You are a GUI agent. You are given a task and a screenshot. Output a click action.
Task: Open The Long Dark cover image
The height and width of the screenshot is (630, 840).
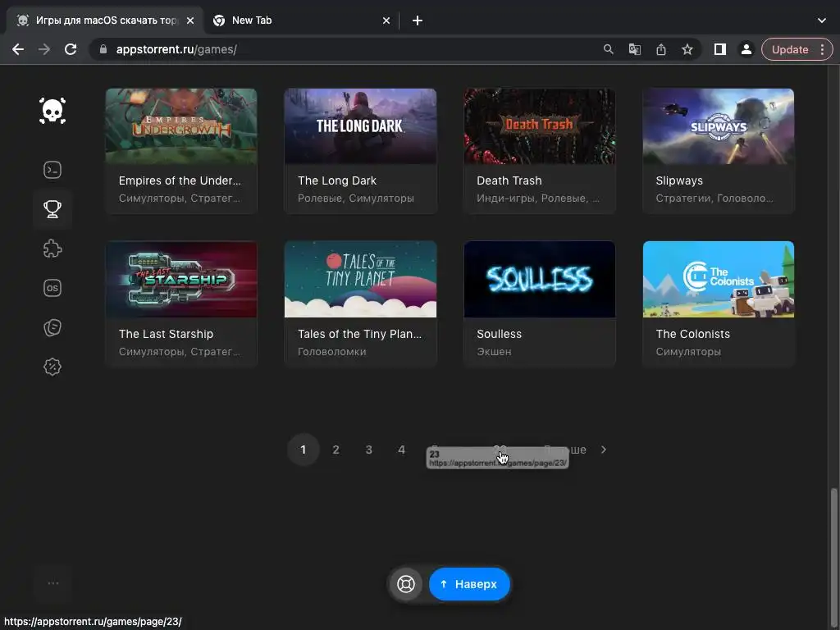coord(361,126)
